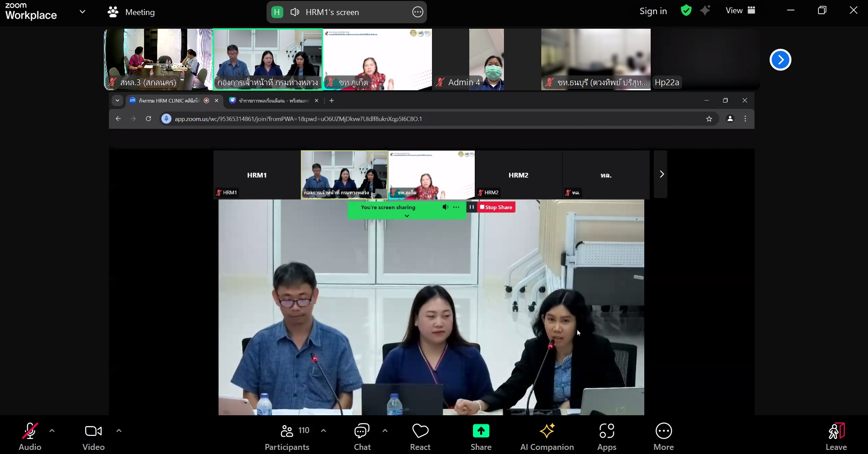Click the Meeting tab at the top
This screenshot has height=454, width=868.
point(131,12)
